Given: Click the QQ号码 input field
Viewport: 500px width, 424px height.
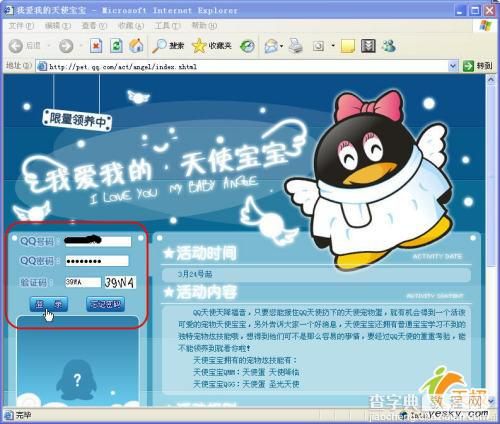Looking at the screenshot, I should point(98,241).
